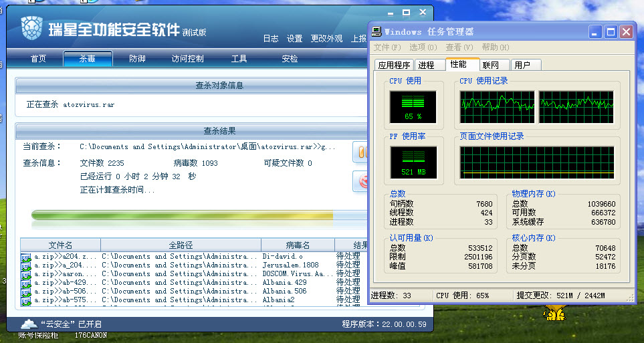Click the cloud security icon in status bar
The width and height of the screenshot is (644, 343).
point(29,324)
